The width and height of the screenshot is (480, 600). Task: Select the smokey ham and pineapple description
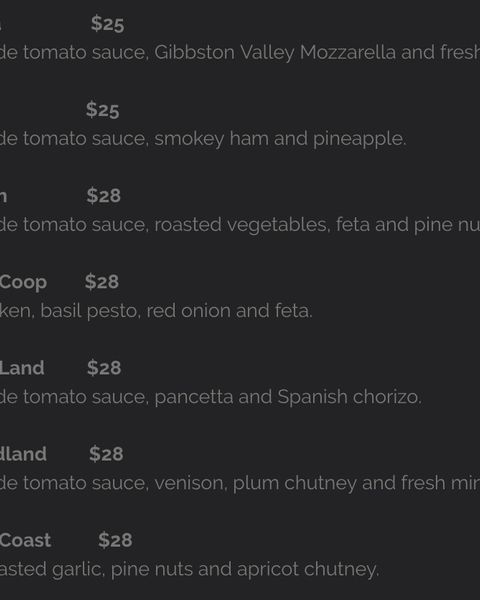coord(203,139)
